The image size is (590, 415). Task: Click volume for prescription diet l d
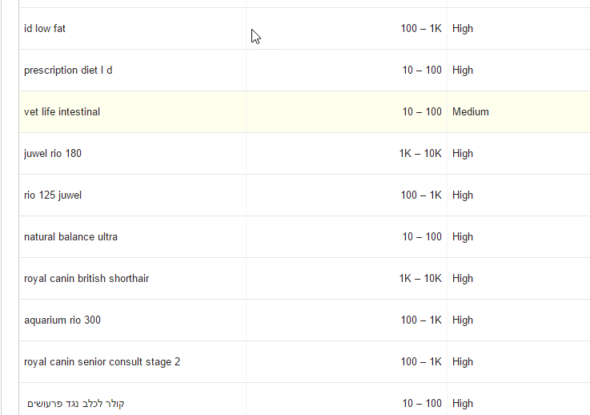(x=422, y=70)
